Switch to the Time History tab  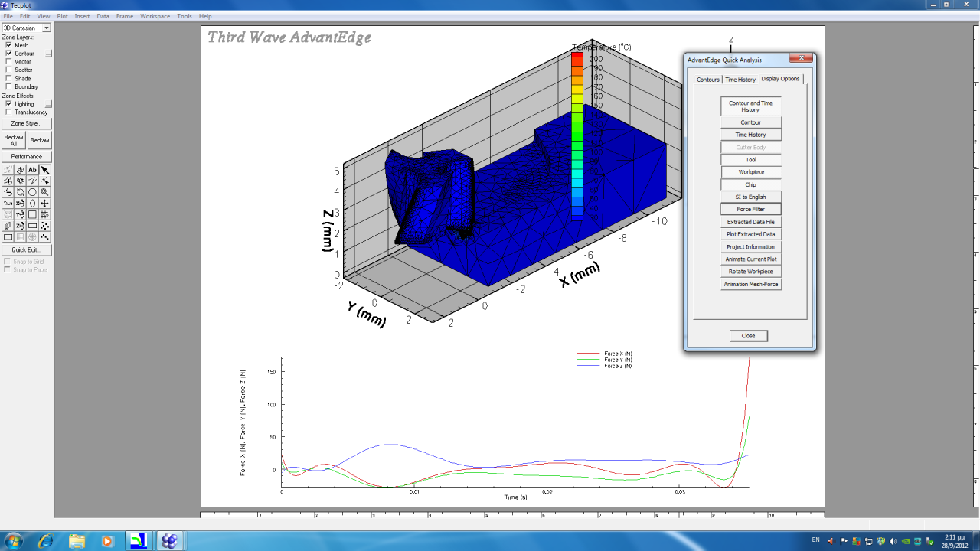[740, 80]
